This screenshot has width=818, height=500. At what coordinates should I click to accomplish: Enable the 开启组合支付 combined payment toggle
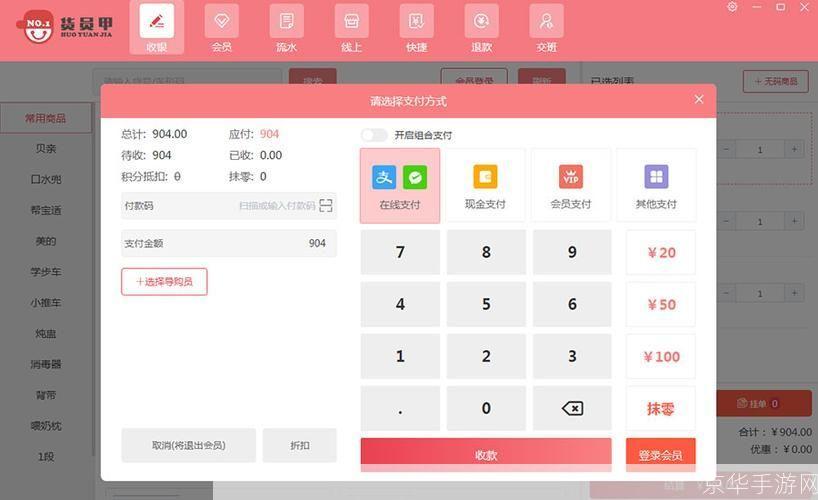[374, 135]
